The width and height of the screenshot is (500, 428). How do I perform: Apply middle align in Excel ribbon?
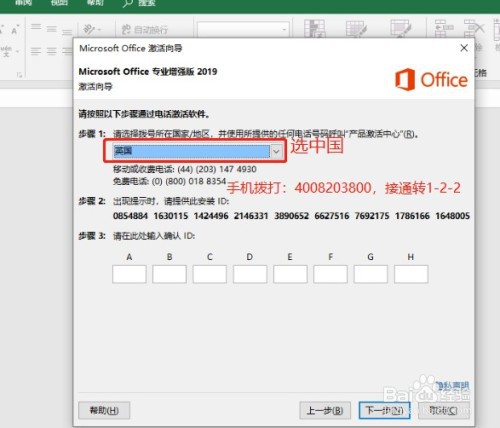[x=51, y=29]
